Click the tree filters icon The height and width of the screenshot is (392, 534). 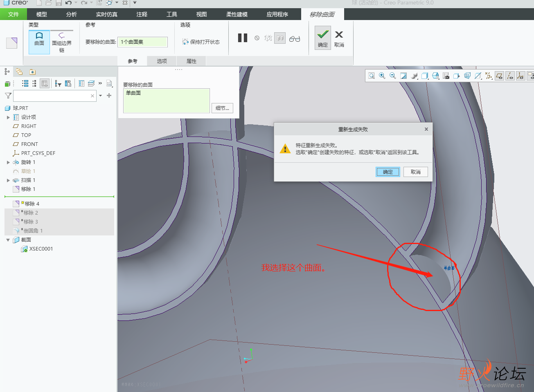click(58, 83)
